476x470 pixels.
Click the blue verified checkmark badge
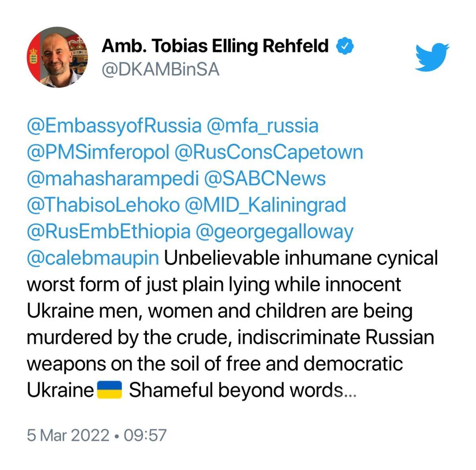tap(345, 46)
